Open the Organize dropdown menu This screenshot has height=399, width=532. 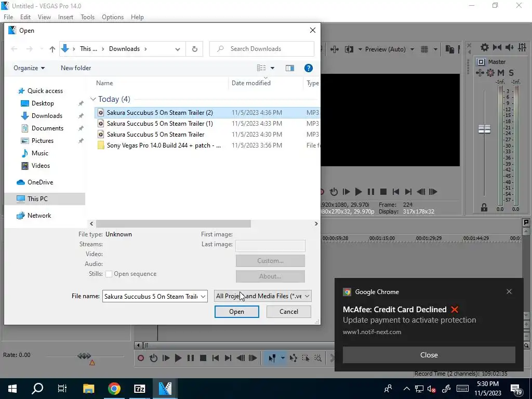pos(29,68)
